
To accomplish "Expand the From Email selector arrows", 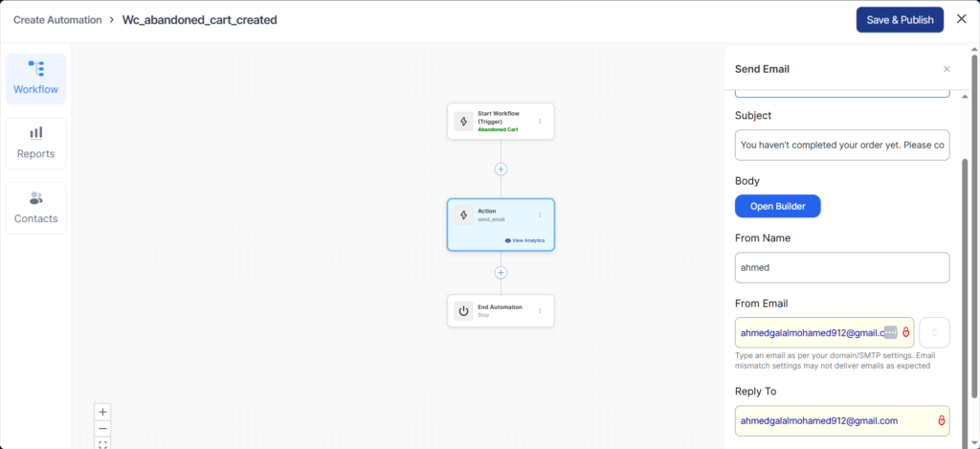I will pyautogui.click(x=934, y=332).
